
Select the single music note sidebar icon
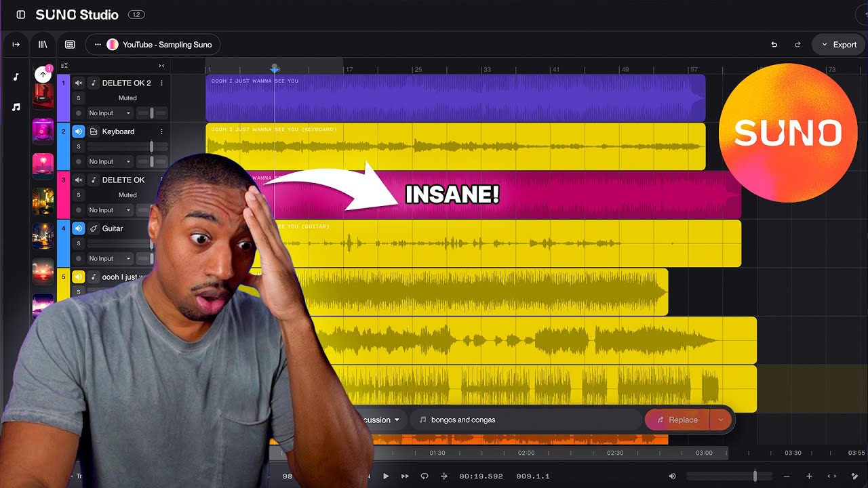16,77
